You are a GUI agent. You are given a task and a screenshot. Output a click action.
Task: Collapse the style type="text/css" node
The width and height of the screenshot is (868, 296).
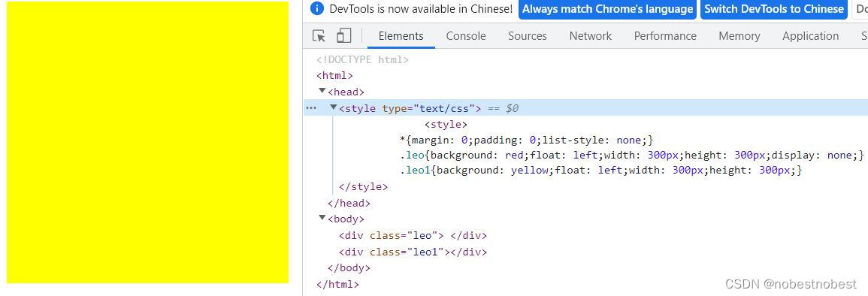click(333, 107)
